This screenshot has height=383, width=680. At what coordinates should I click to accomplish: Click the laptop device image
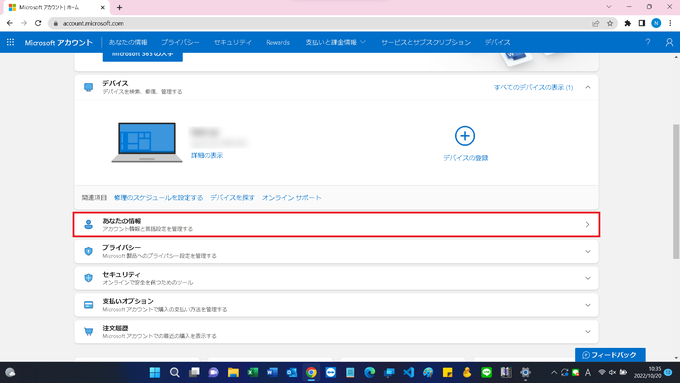click(147, 142)
